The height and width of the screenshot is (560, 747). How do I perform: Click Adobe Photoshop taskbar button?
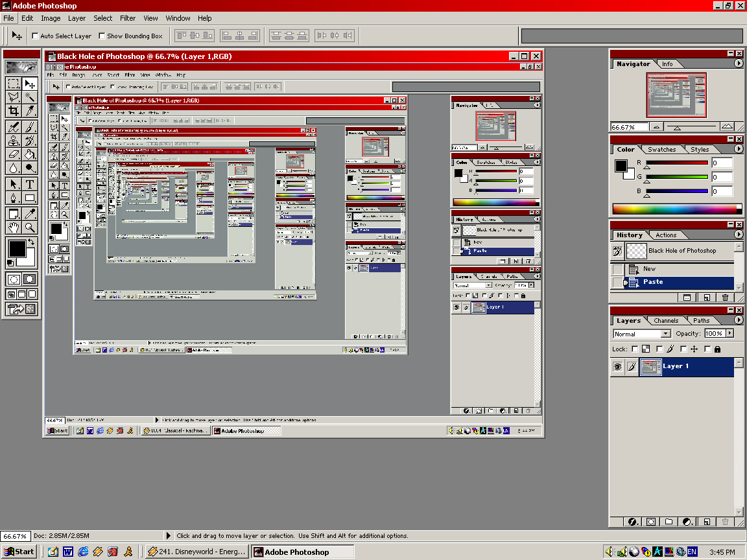coord(303,552)
